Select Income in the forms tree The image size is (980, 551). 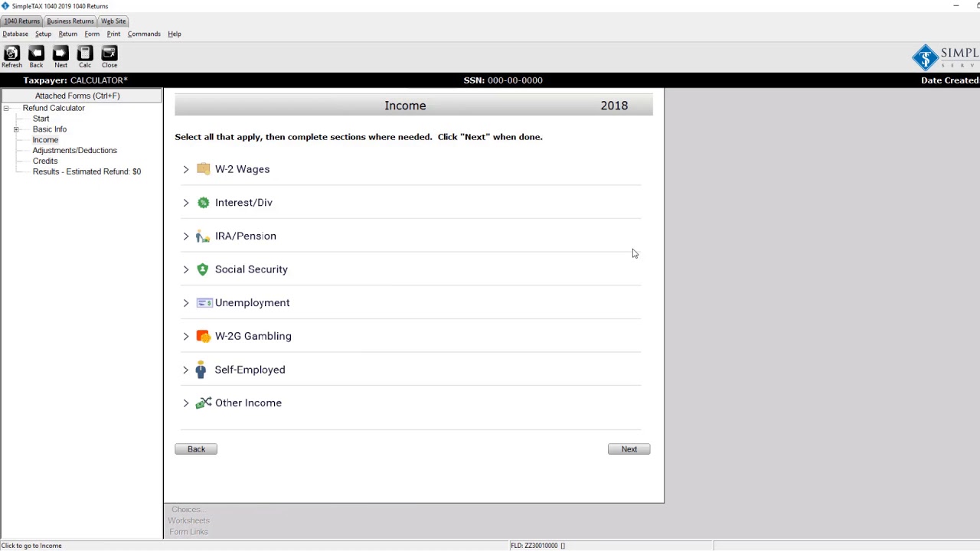(45, 140)
